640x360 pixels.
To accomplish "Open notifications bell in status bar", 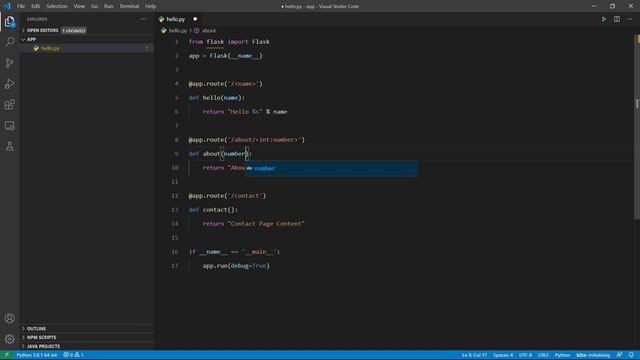I will [x=631, y=355].
